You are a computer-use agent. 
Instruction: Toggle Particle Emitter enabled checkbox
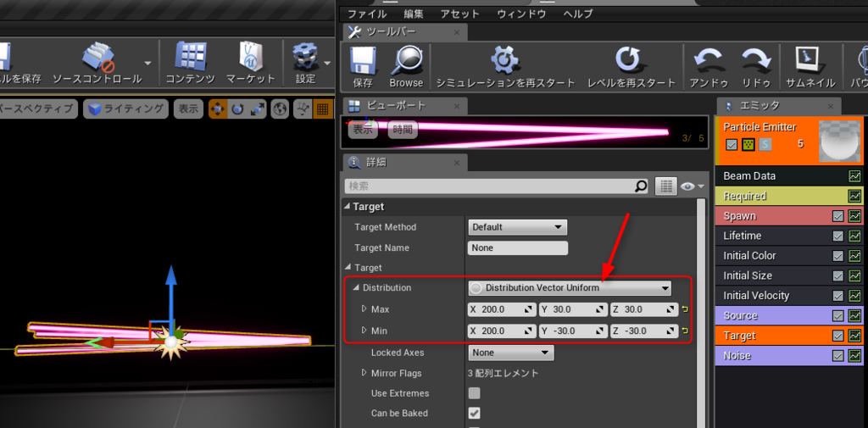pyautogui.click(x=732, y=145)
